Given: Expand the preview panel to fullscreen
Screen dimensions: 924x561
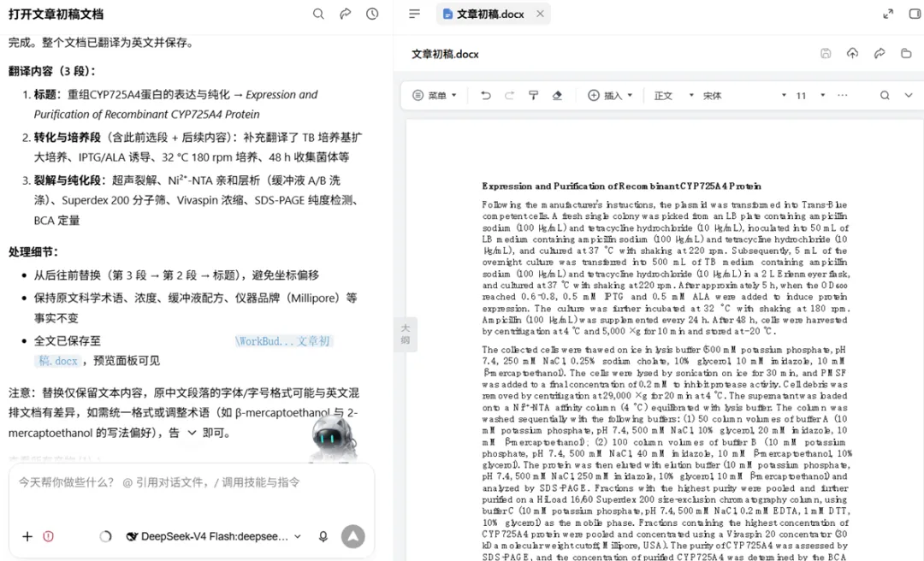Looking at the screenshot, I should [888, 14].
